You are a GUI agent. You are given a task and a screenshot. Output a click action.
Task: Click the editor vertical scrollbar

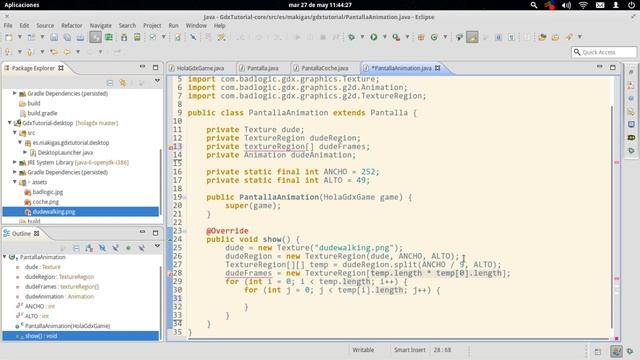coord(612,216)
